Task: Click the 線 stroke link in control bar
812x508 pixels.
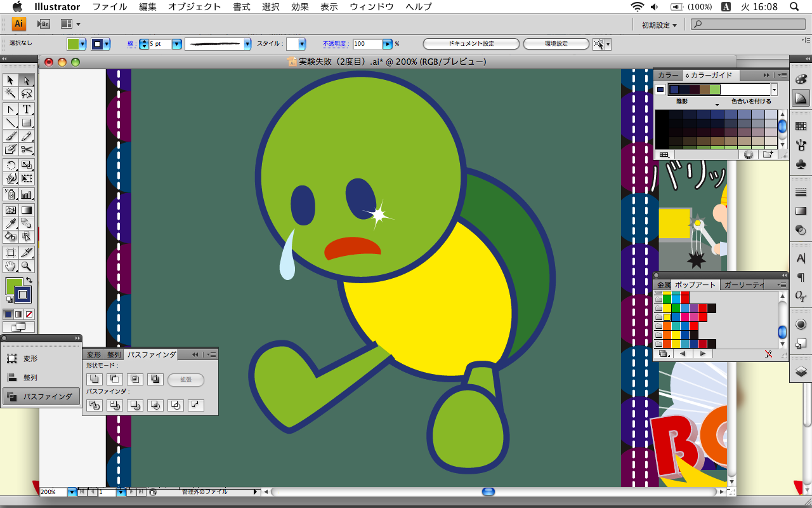Action: click(x=131, y=44)
